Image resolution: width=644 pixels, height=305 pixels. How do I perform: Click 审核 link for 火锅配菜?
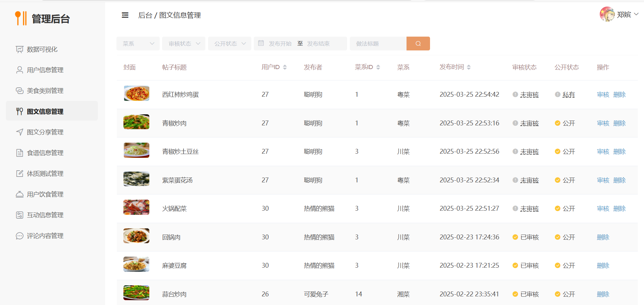pos(603,209)
